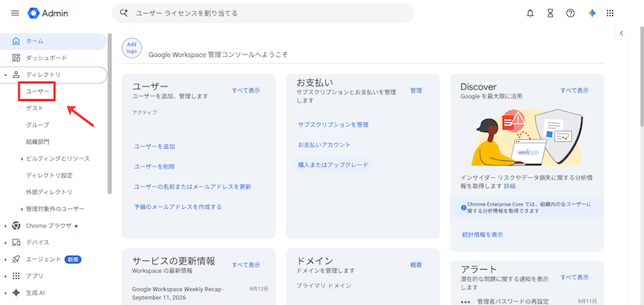Click サブスクリプションを管理 link
This screenshot has height=305, width=644.
click(333, 124)
